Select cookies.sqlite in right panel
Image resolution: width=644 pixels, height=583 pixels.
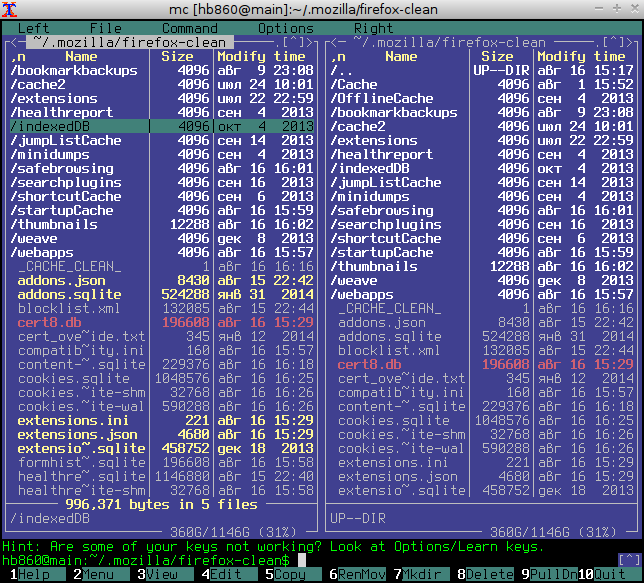482,420
